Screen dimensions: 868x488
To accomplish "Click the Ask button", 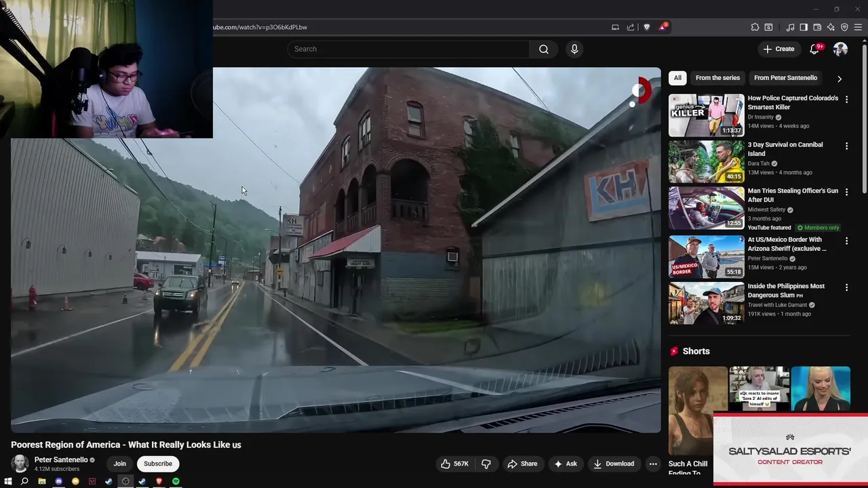I will pyautogui.click(x=566, y=464).
